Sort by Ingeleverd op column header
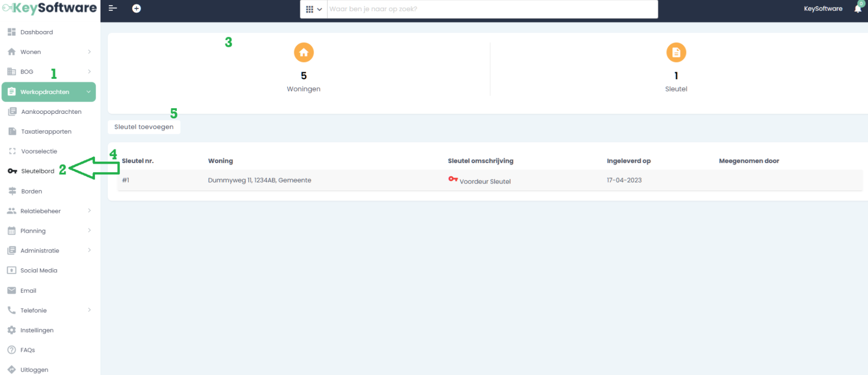This screenshot has height=375, width=868. pos(629,161)
